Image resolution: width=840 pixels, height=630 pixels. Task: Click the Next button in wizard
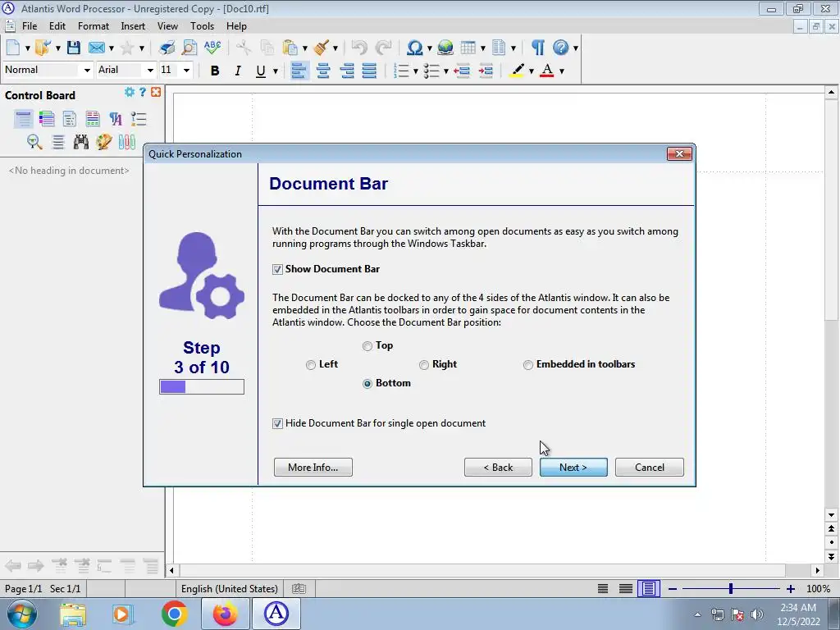tap(573, 468)
